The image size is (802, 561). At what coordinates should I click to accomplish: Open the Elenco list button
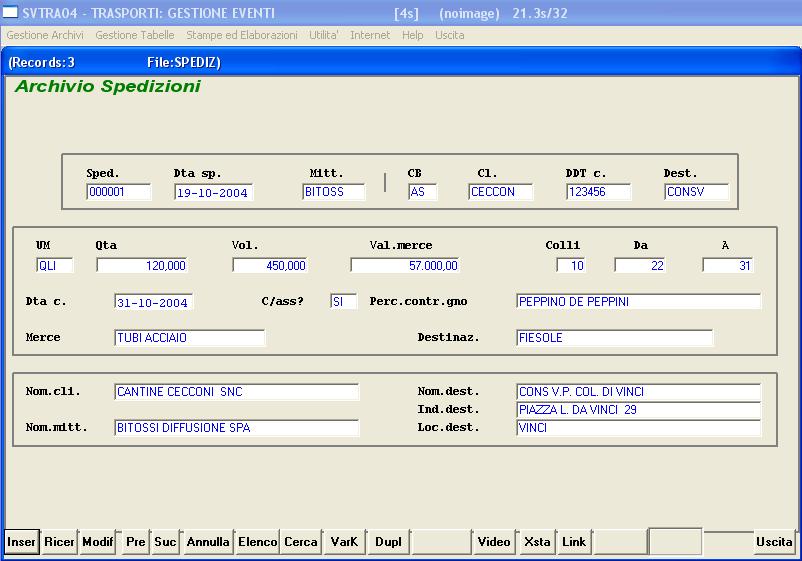(258, 542)
